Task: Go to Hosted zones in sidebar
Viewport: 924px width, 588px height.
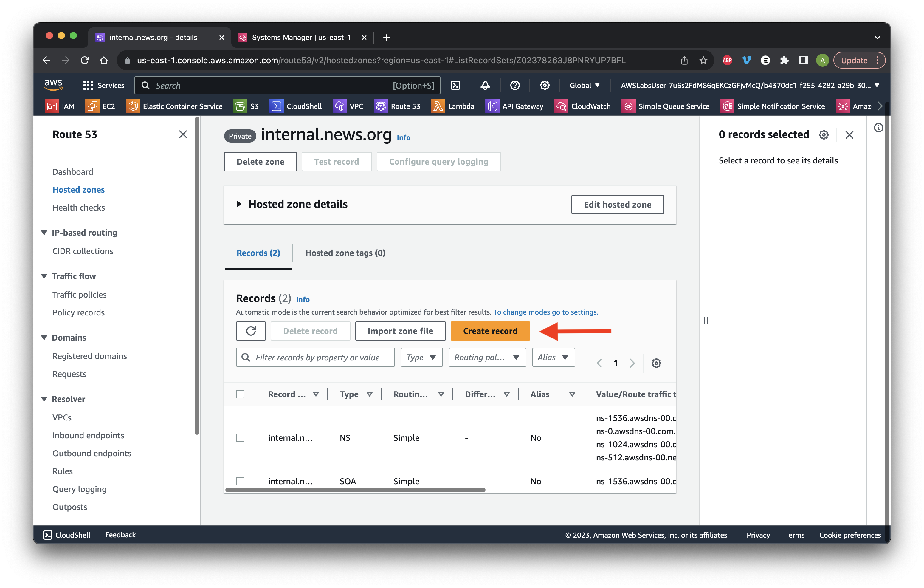Action: pos(78,190)
